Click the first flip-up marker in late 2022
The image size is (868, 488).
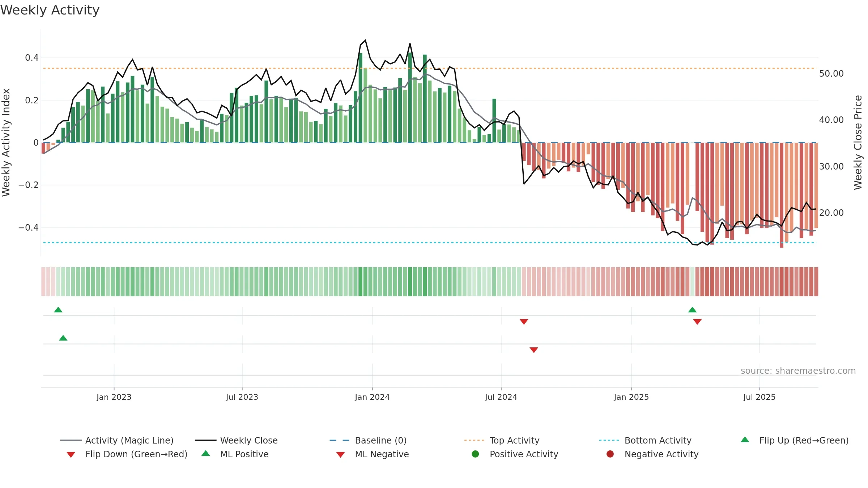pos(58,310)
